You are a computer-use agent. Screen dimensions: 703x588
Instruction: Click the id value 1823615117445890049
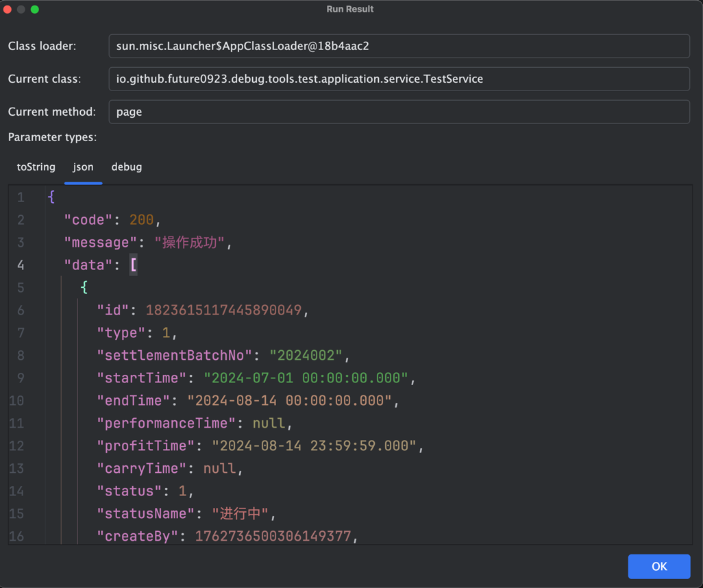coord(224,310)
